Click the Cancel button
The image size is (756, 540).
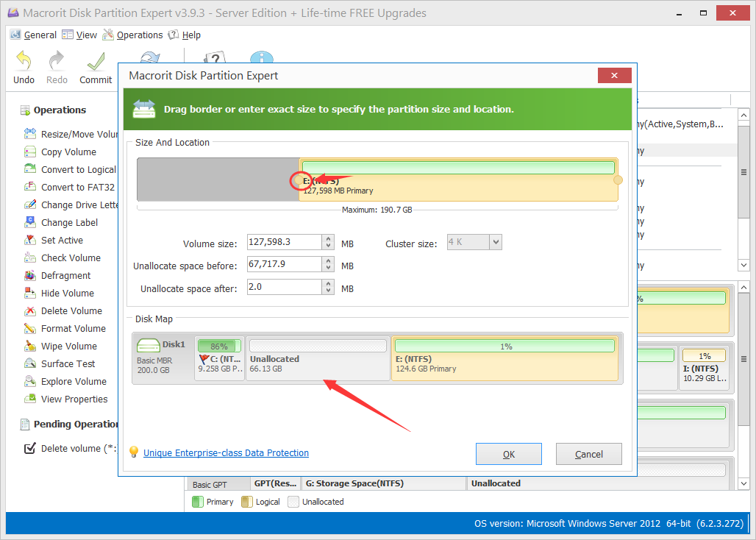tap(589, 454)
